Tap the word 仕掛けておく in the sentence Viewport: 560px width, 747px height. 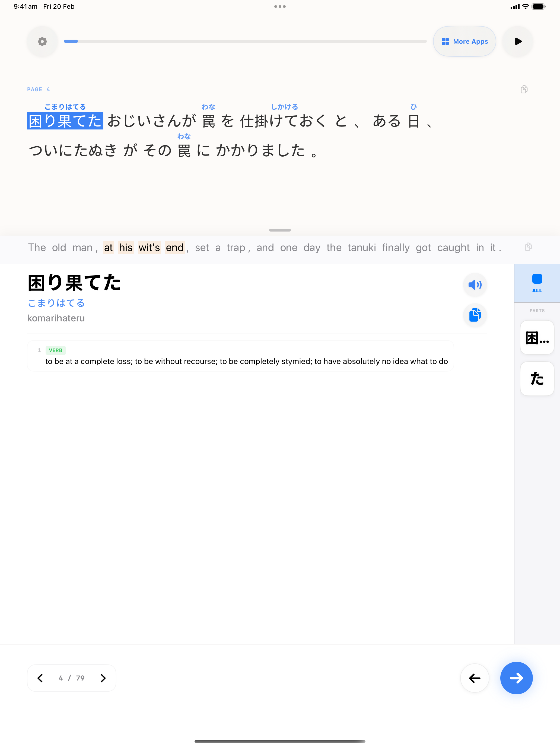point(283,121)
